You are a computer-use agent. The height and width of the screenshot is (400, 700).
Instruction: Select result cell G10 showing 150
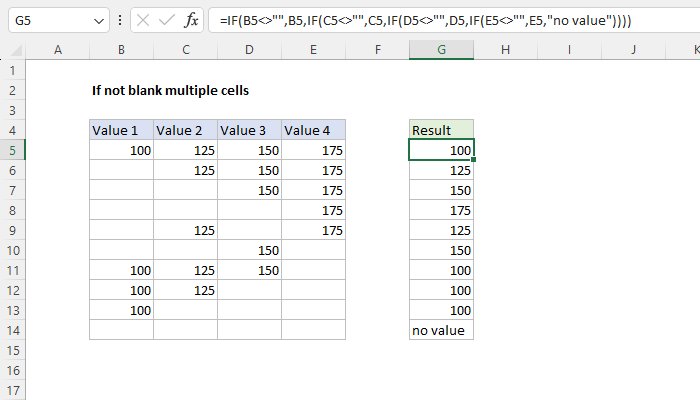pos(442,250)
